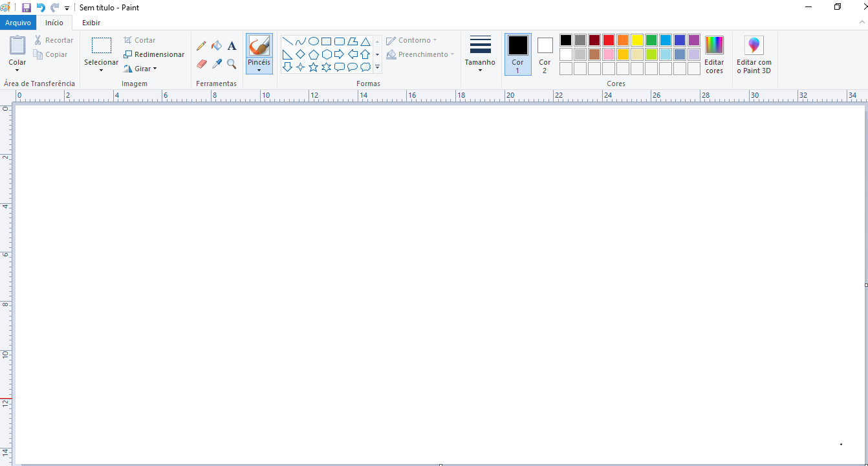Select the Magnifier tool
868x466 pixels.
point(232,64)
